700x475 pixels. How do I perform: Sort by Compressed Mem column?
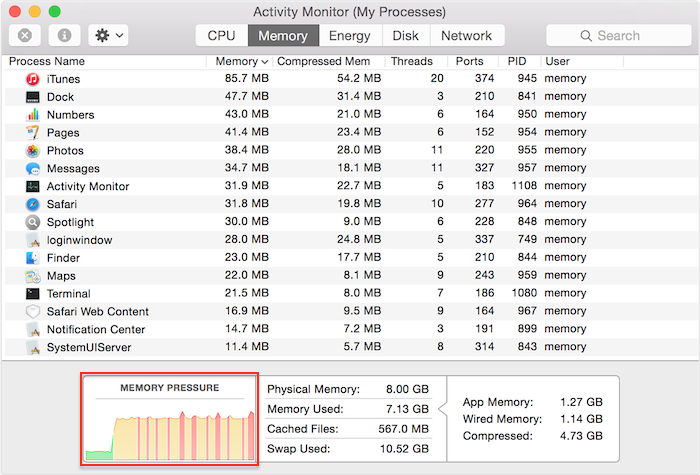point(329,61)
